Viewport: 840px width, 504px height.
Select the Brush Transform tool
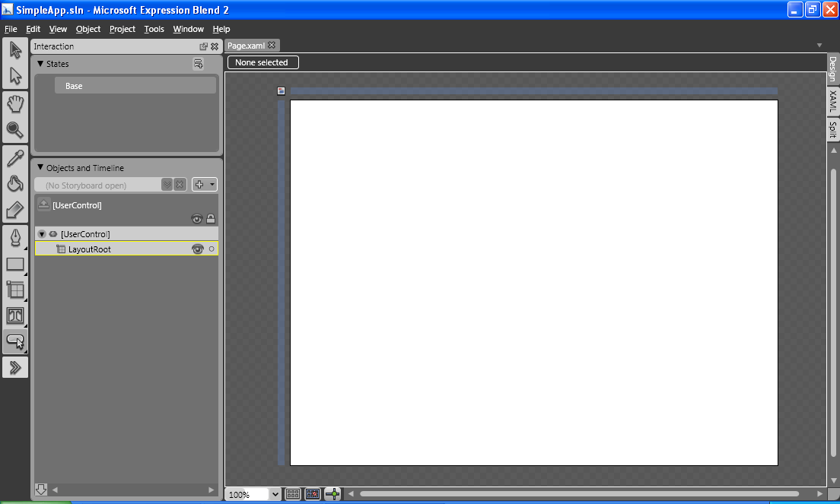(15, 210)
